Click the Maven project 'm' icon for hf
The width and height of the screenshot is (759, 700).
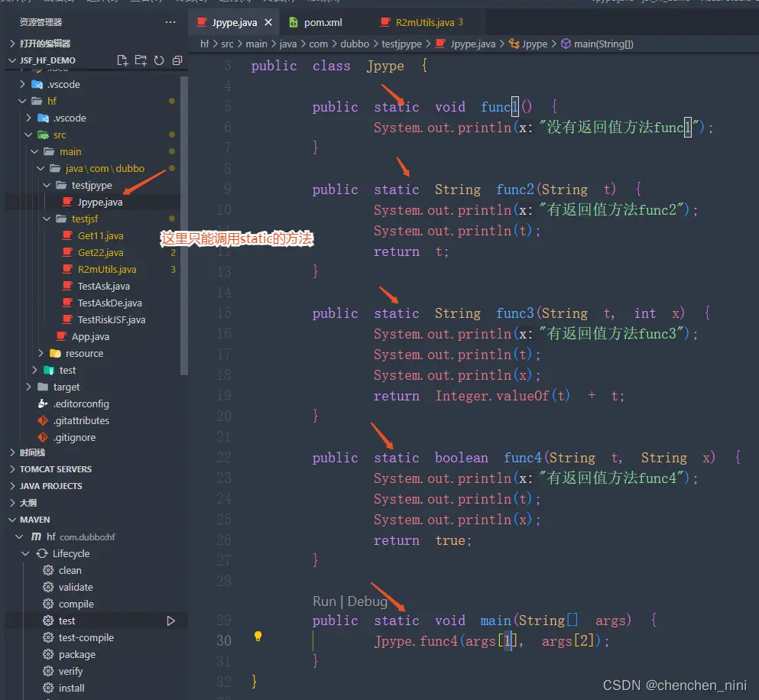(x=36, y=536)
